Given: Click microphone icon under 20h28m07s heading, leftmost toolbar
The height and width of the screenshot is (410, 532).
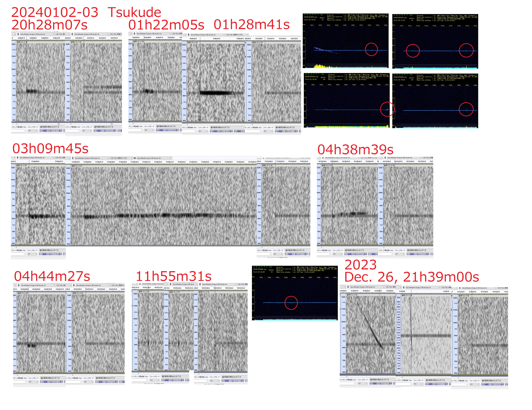Looking at the screenshot, I should coord(18,34).
